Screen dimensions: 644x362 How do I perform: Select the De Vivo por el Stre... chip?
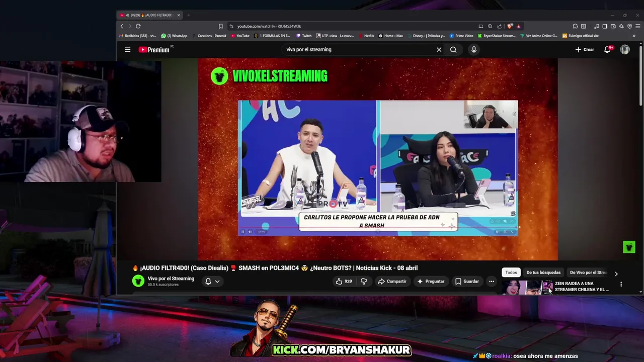click(x=588, y=273)
